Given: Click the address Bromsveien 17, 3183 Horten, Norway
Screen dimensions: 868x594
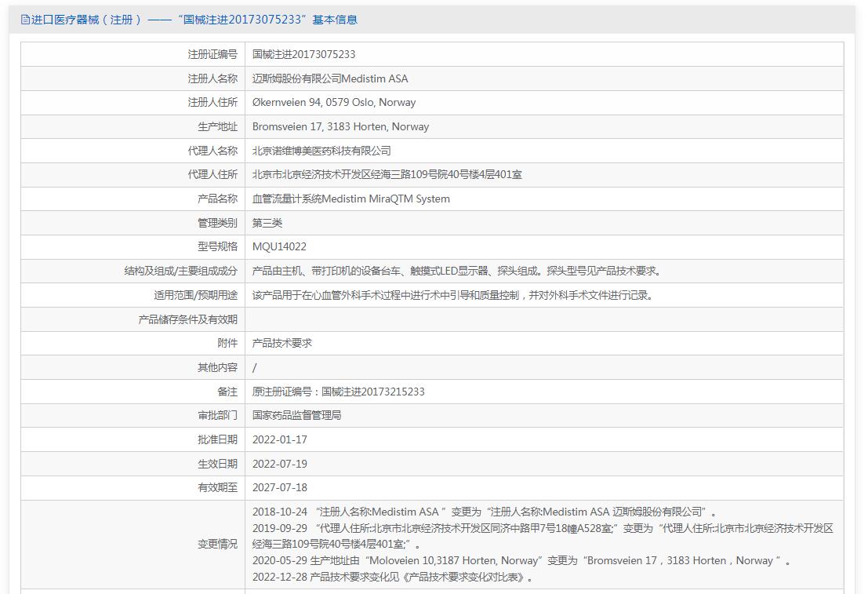Looking at the screenshot, I should [x=340, y=127].
